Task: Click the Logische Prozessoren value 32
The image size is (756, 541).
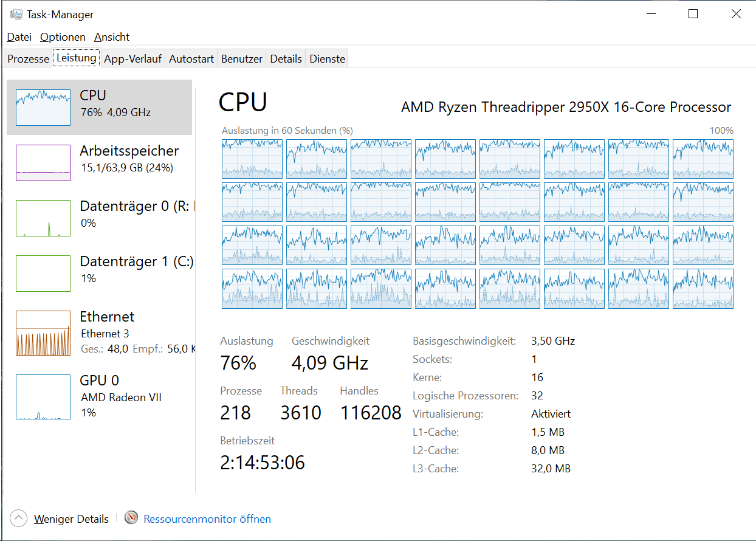Action: (x=537, y=396)
